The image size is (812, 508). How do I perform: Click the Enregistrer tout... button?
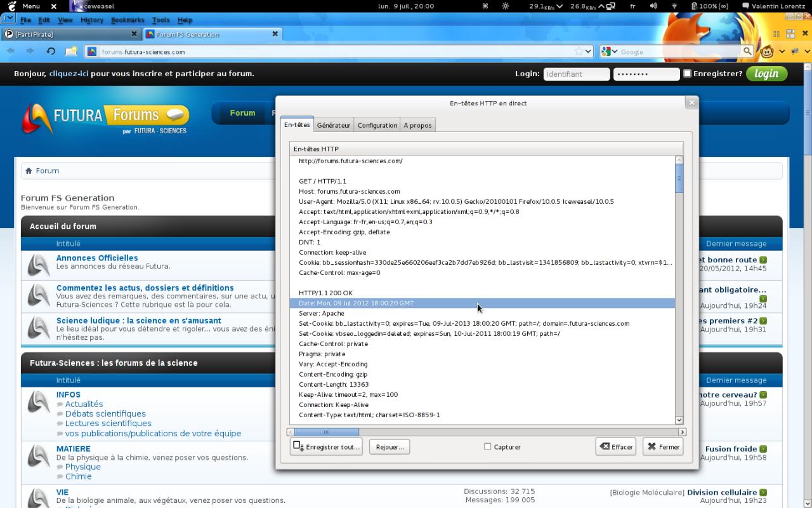(326, 446)
